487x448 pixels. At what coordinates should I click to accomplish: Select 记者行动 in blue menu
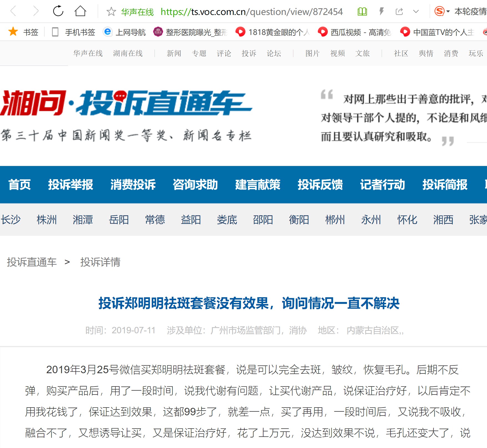click(x=382, y=185)
